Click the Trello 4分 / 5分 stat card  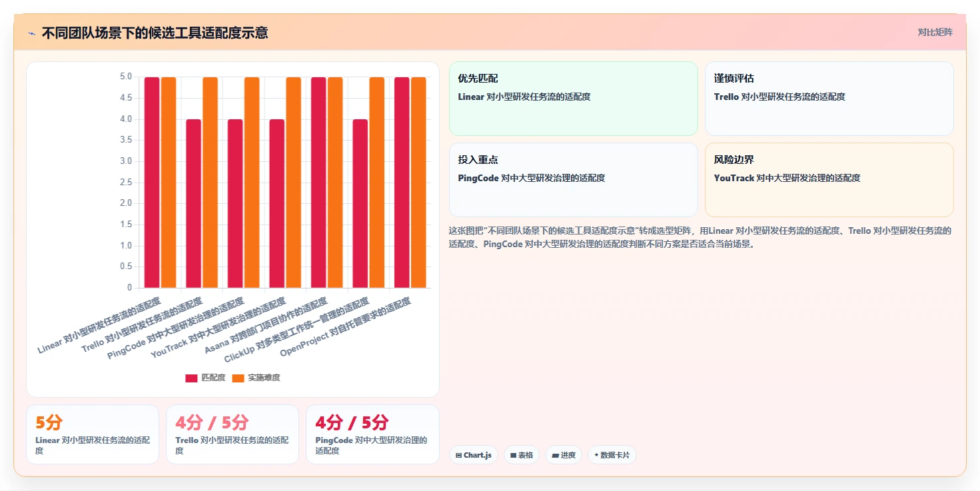coord(233,434)
